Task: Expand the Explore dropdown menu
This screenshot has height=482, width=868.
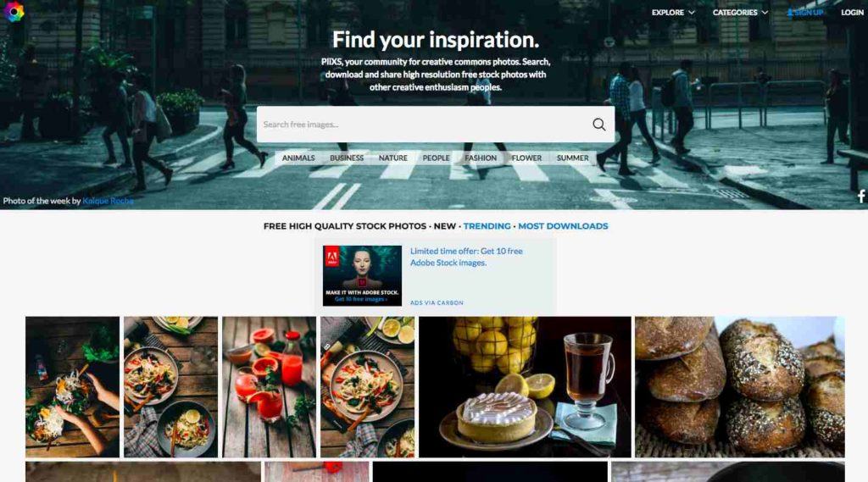Action: coord(672,12)
